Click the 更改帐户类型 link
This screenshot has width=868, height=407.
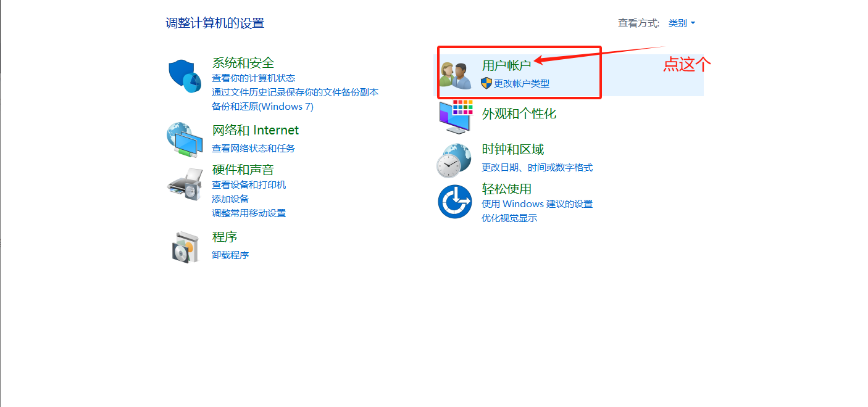(522, 83)
